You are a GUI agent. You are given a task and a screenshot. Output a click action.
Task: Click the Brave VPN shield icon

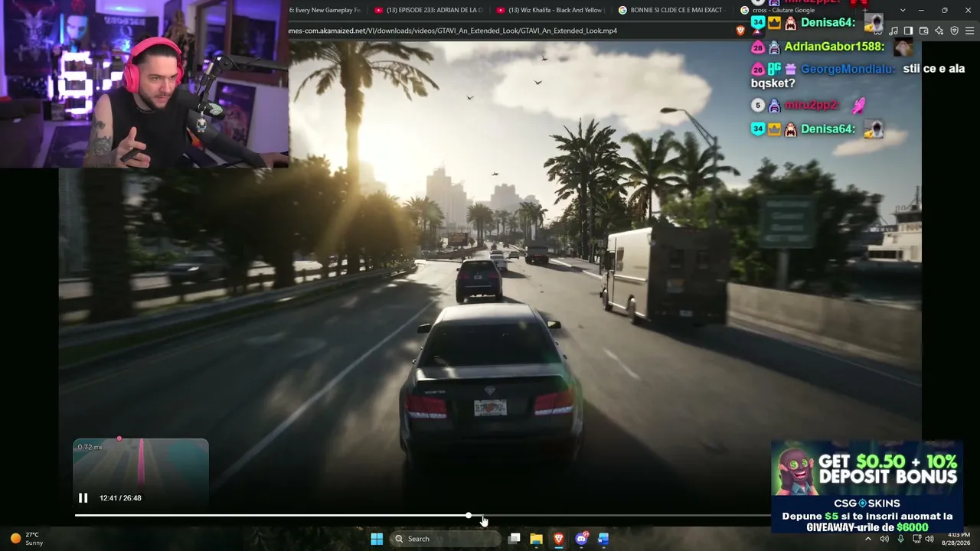(x=954, y=31)
